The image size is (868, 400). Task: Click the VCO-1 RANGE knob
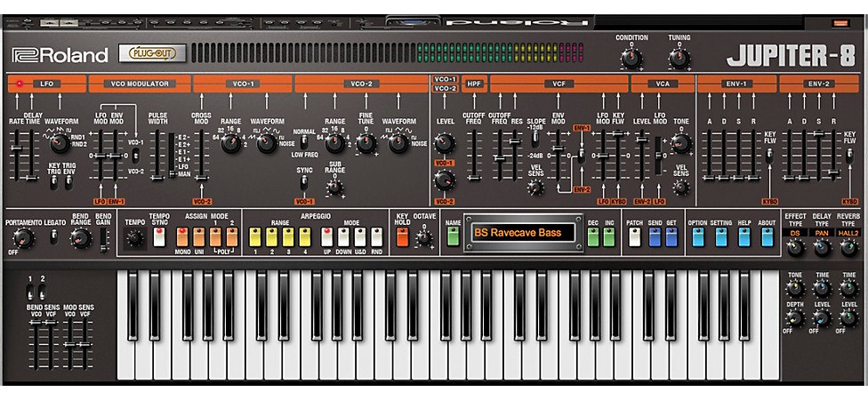pos(230,143)
